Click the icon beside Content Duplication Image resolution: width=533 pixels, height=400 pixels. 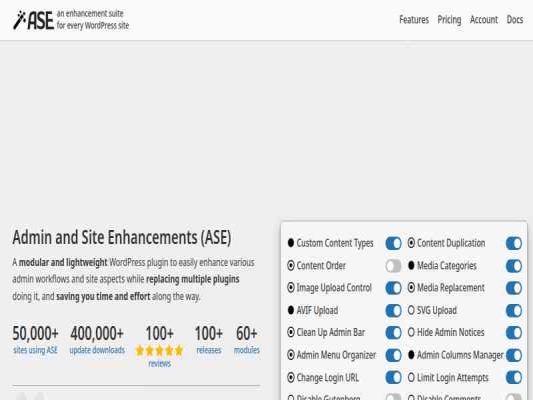pos(411,243)
